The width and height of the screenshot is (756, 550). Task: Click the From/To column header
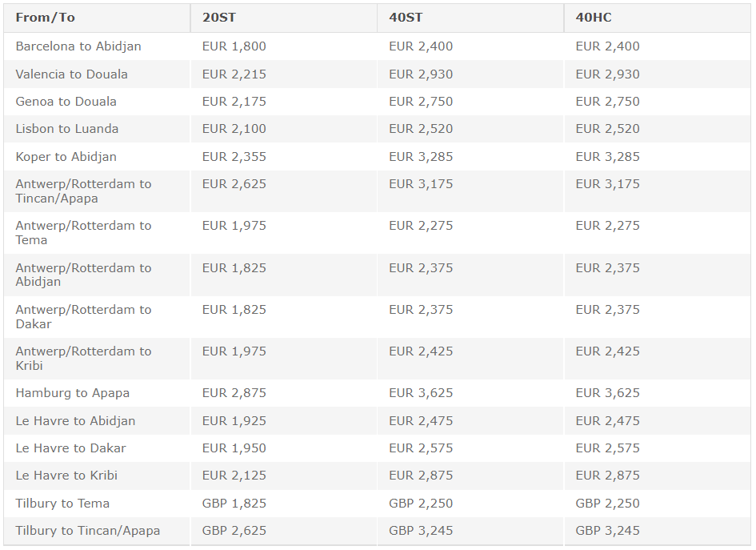coord(46,18)
